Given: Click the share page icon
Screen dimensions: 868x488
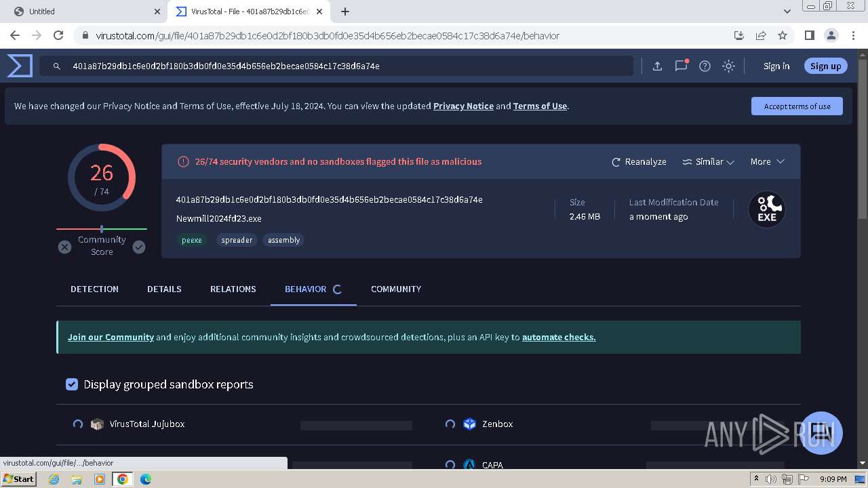Looking at the screenshot, I should pyautogui.click(x=761, y=35).
